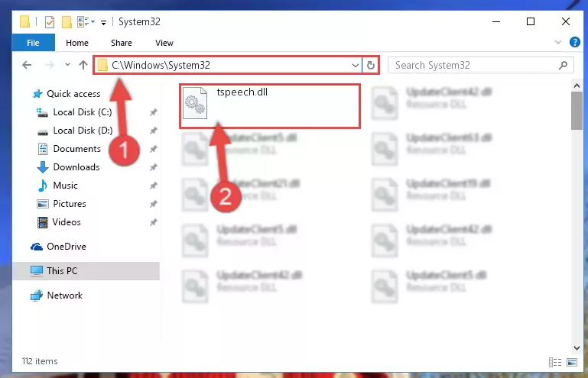This screenshot has width=588, height=378.
Task: Click the pin icon next to Pictures
Action: (x=154, y=204)
